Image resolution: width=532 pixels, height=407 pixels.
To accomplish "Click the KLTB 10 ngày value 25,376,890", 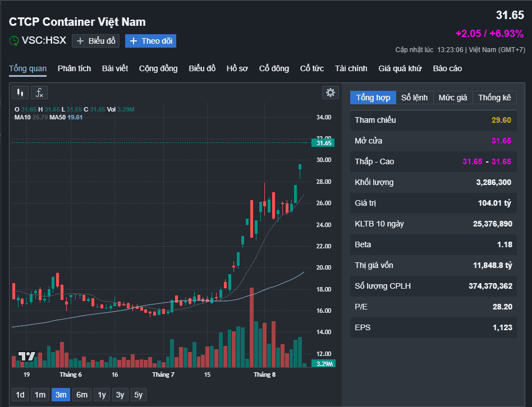I will 493,224.
